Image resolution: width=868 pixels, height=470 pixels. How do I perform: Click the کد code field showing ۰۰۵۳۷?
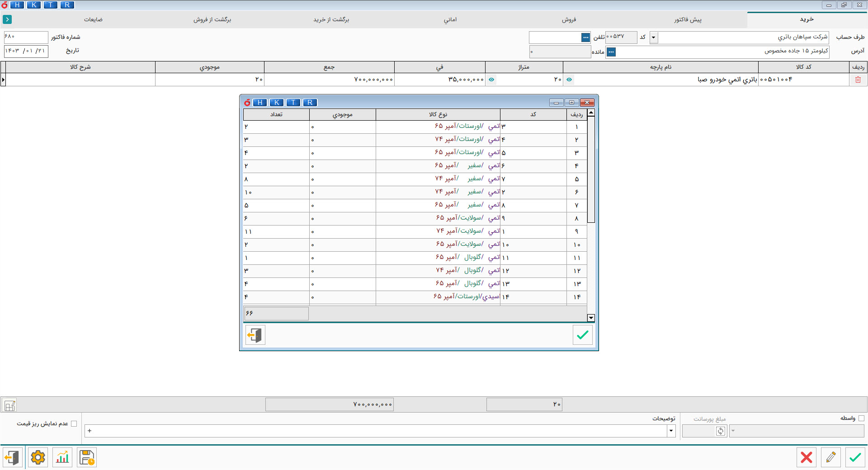tap(621, 37)
